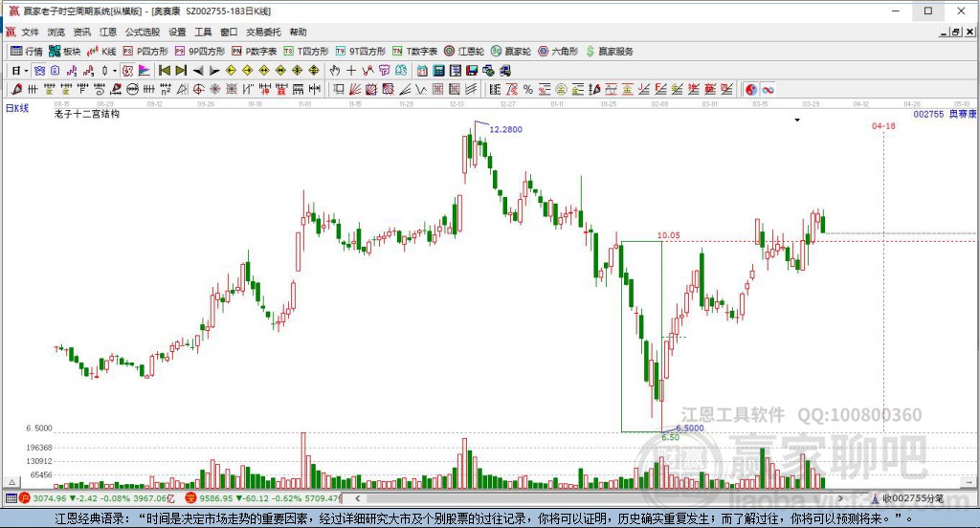Open the 窗口 menu
Viewport: 980px width, 528px height.
tap(230, 32)
